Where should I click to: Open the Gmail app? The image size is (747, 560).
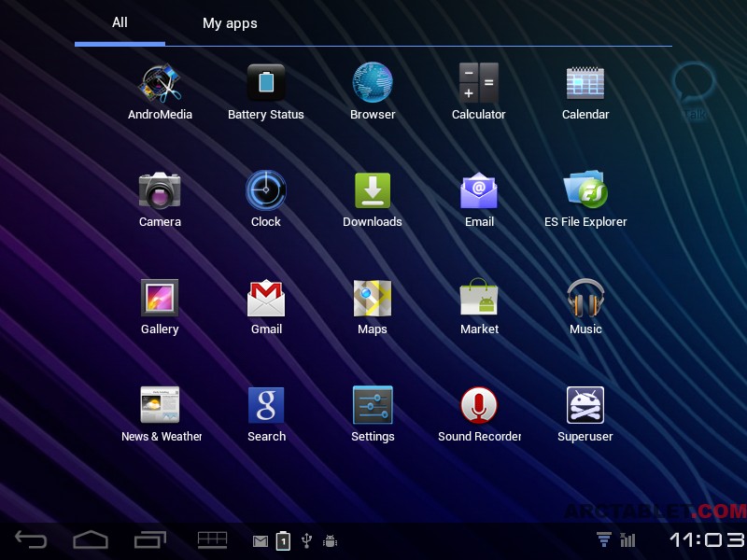[266, 299]
